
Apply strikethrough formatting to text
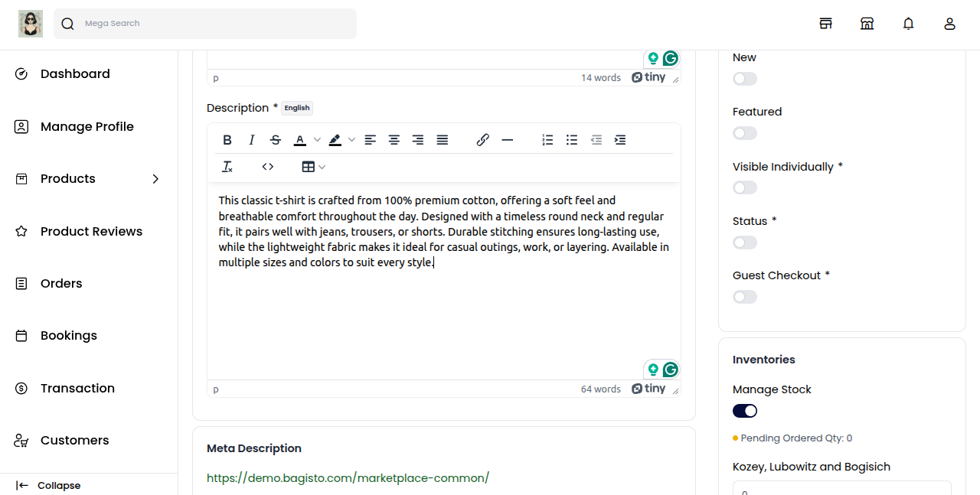click(x=276, y=140)
